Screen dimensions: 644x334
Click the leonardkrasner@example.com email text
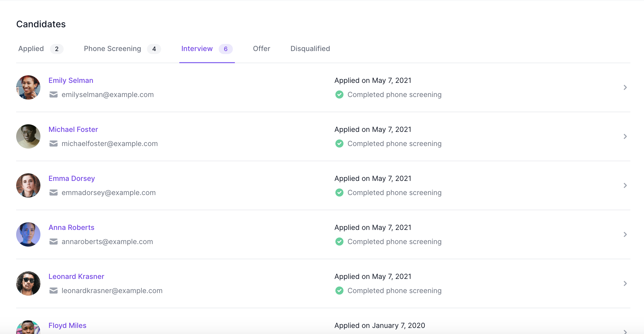112,291
